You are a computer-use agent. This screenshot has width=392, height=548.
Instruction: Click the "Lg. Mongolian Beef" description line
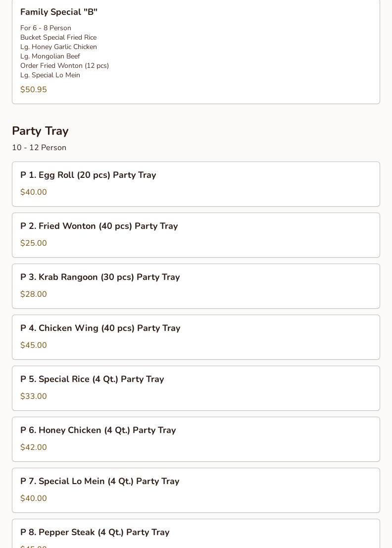point(50,56)
